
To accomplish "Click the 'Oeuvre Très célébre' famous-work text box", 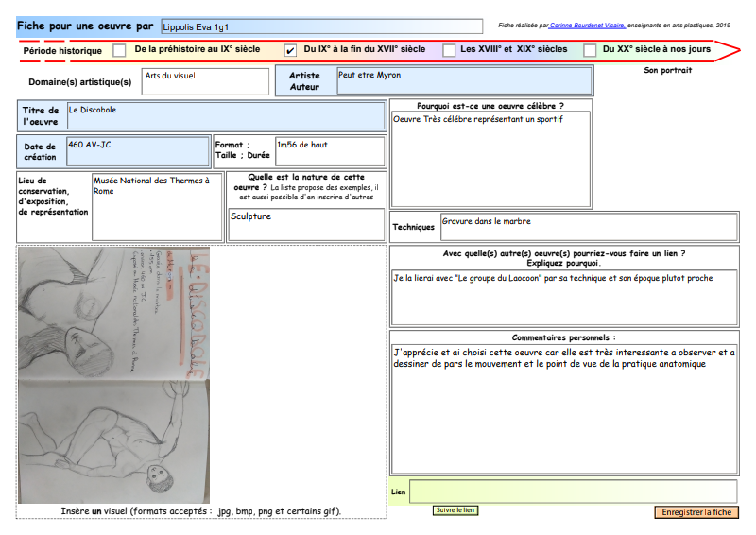I will 490,147.
